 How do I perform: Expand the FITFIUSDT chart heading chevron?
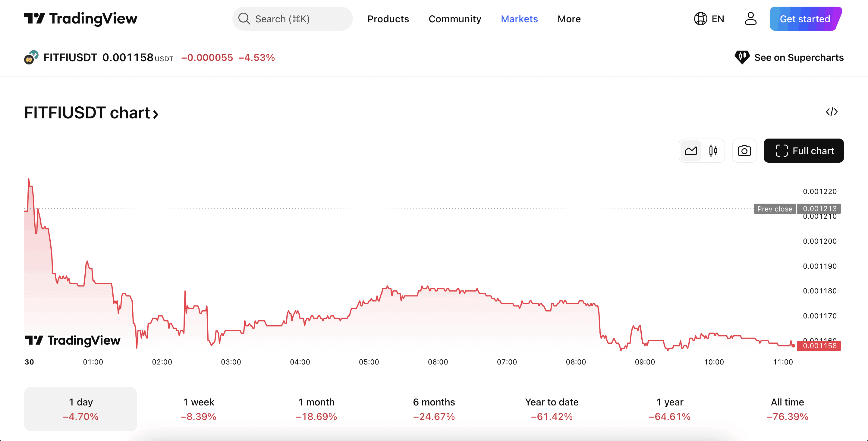click(155, 114)
